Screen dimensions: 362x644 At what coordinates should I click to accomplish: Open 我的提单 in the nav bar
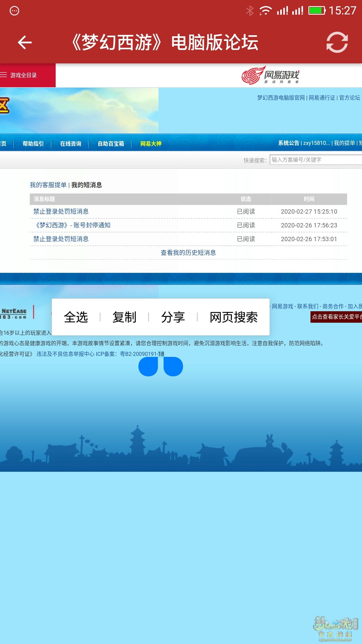click(344, 143)
